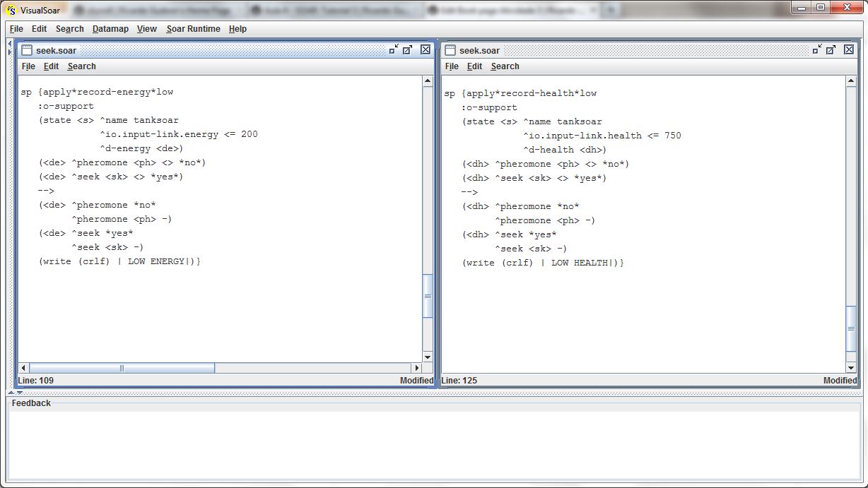Open the left editor's Search menu
This screenshot has height=488, width=868.
(x=81, y=66)
